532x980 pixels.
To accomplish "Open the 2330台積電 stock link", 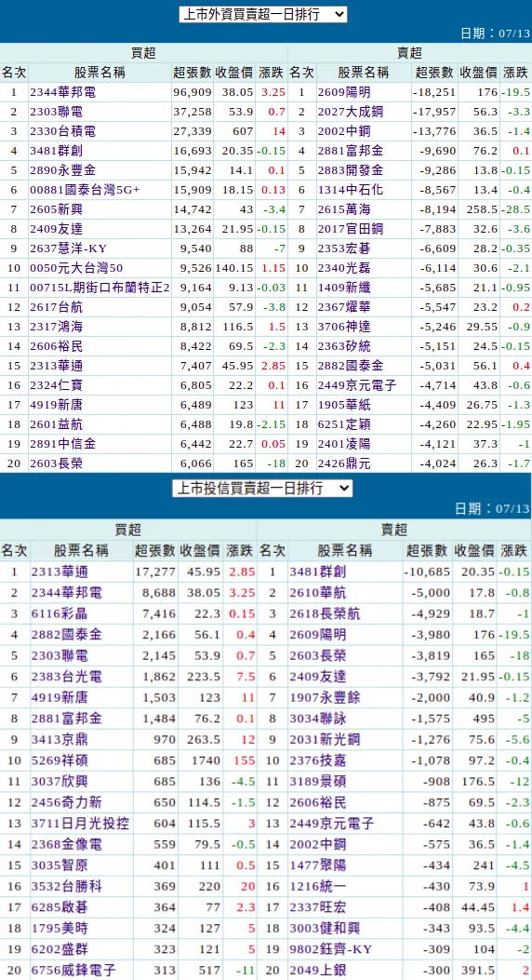I will click(x=62, y=131).
